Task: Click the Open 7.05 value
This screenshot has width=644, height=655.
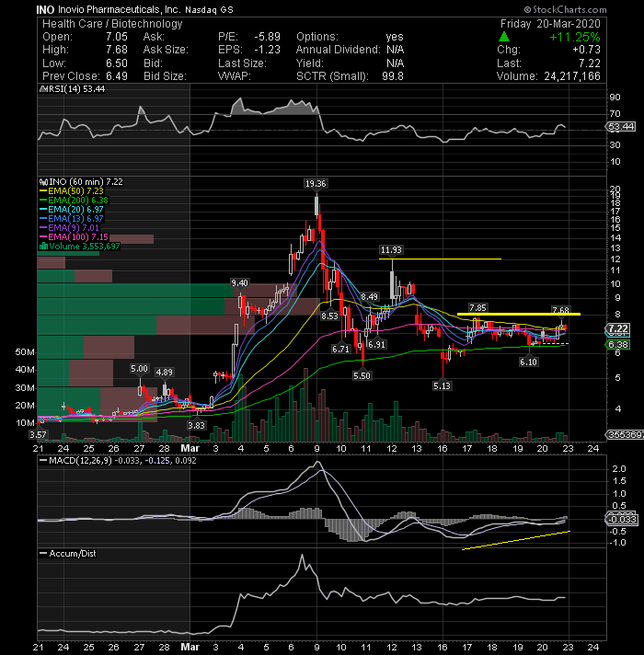Action: click(x=116, y=37)
